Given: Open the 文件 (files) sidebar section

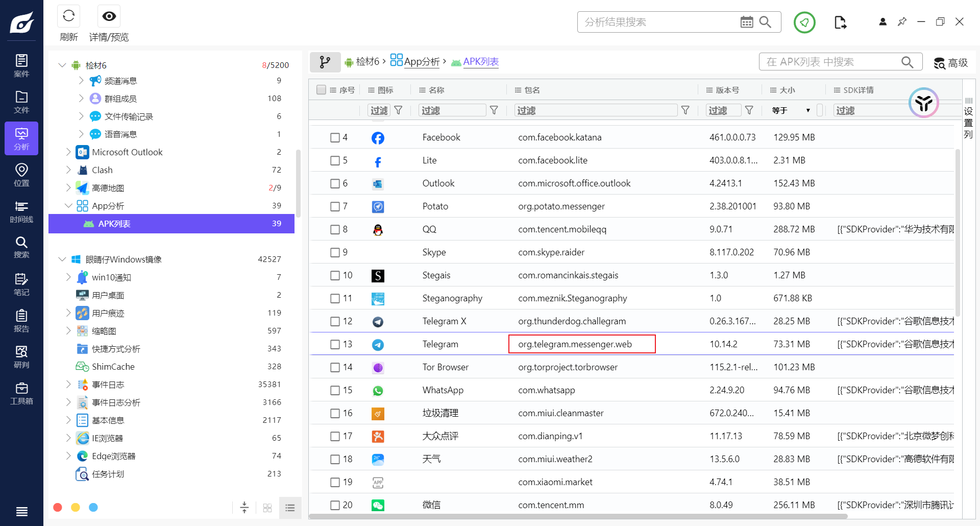Looking at the screenshot, I should point(21,102).
